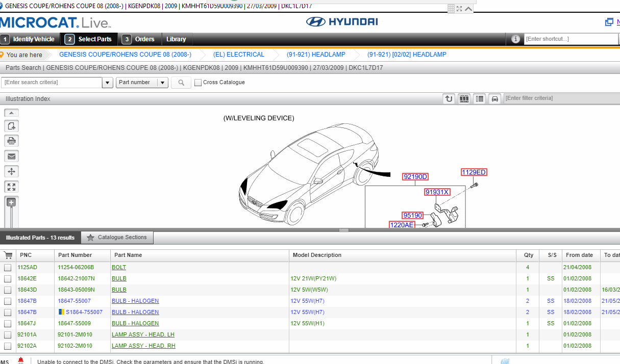Open (91-921) [02/02] HEADLAMP breadcrumb
Screen dimensions: 620x364
click(407, 55)
